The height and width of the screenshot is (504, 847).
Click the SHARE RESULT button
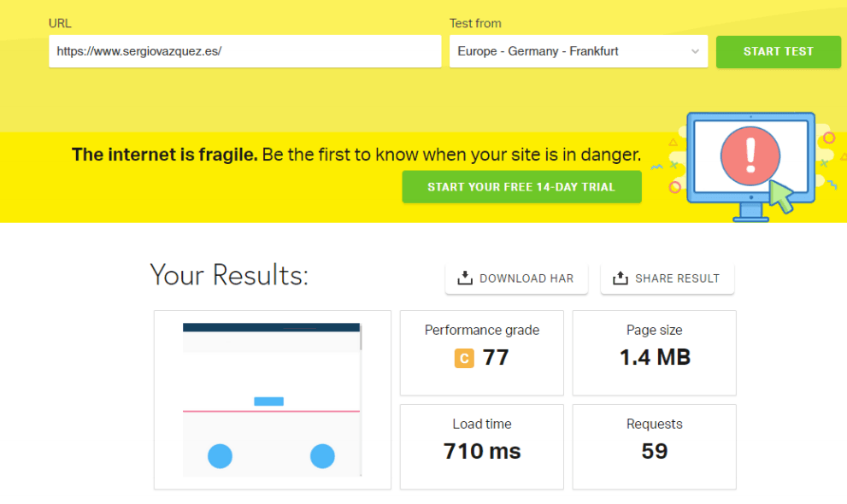point(668,278)
